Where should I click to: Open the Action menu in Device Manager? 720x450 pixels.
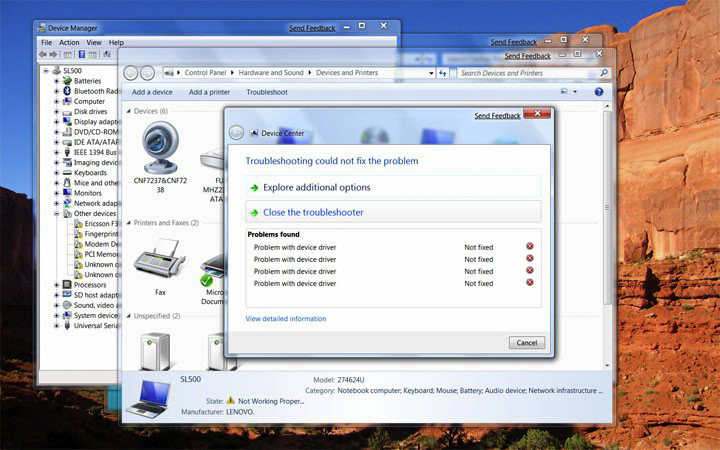[69, 43]
